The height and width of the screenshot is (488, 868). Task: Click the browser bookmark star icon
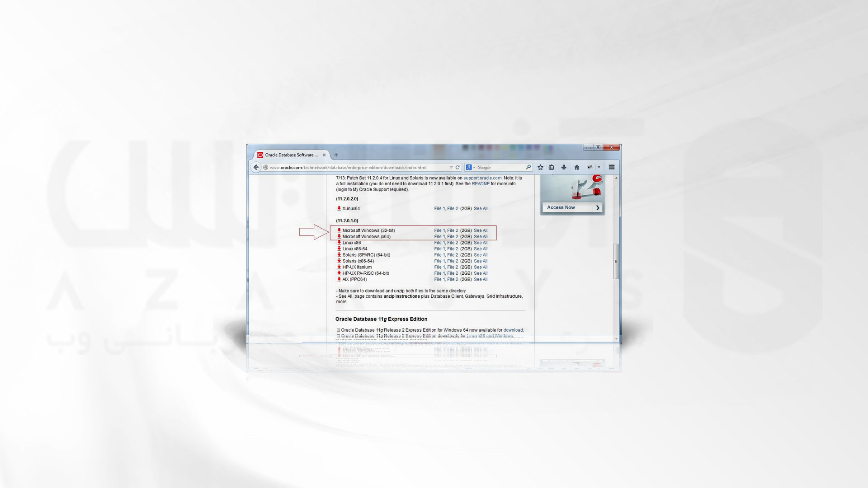click(x=540, y=168)
